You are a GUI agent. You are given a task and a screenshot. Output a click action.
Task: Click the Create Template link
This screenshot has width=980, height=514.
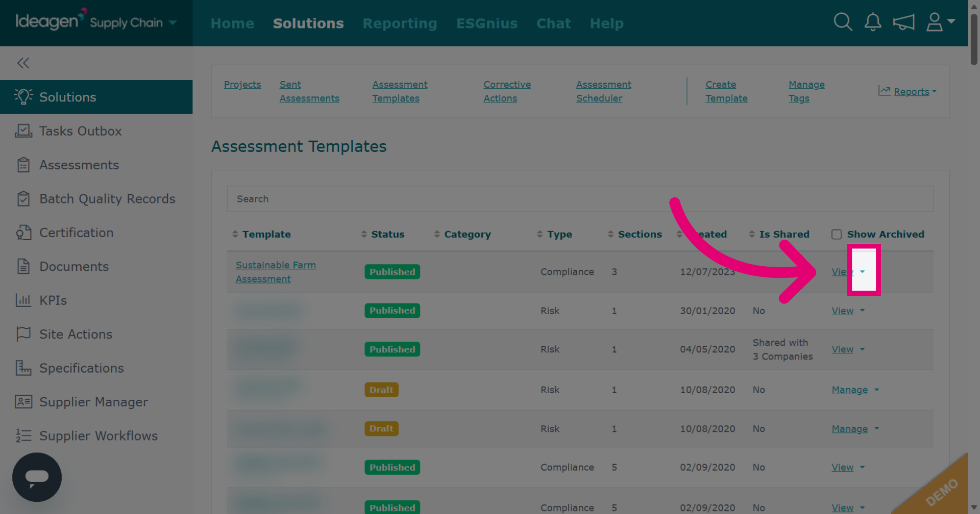(x=726, y=91)
